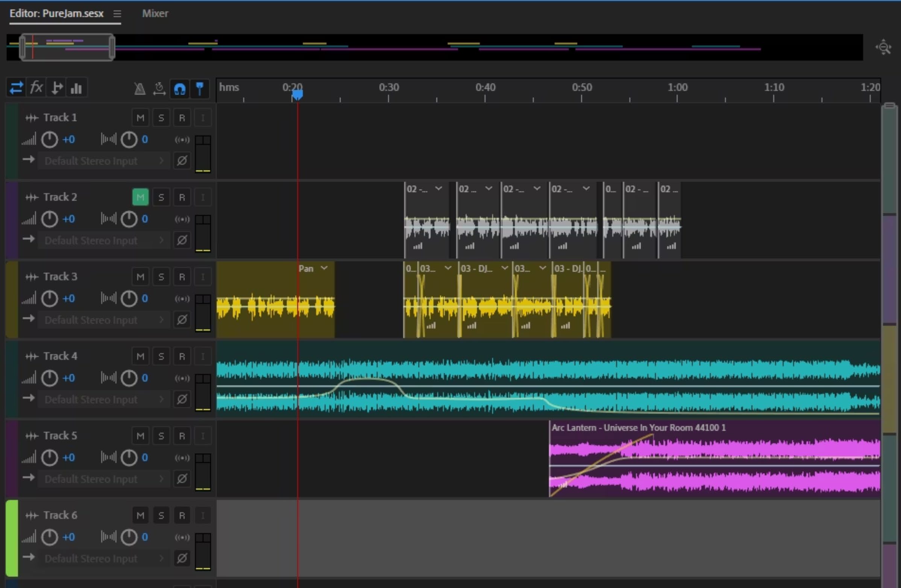
Task: Open first 02 clip's dropdown on Track 2
Action: [x=438, y=188]
